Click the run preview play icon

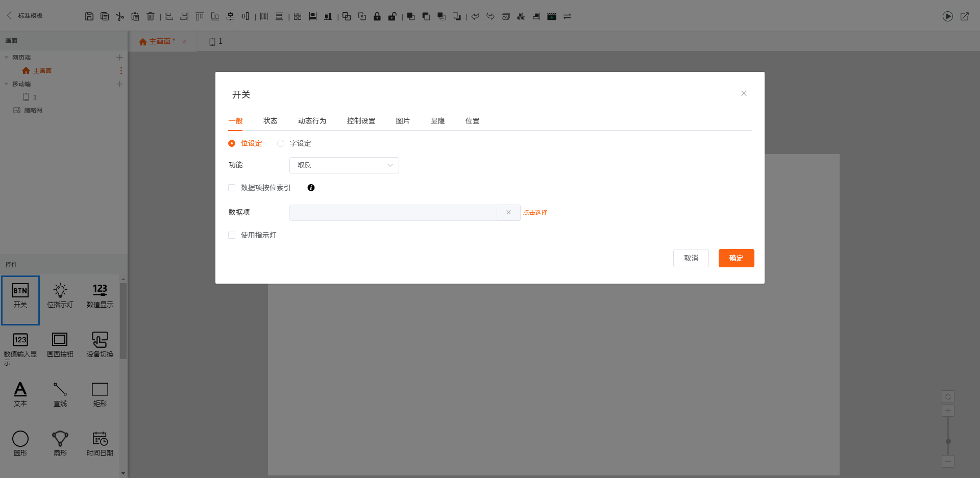coord(948,16)
